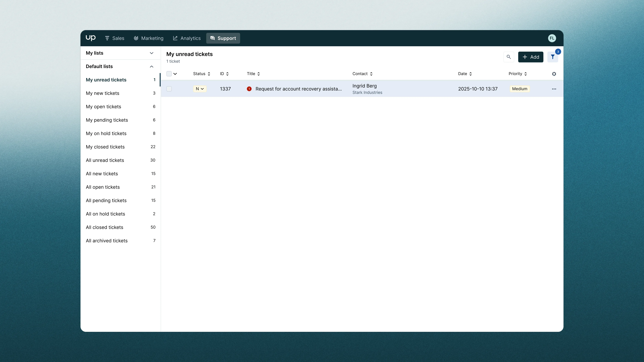Switch to the Analytics tab
This screenshot has height=362, width=644.
[187, 38]
